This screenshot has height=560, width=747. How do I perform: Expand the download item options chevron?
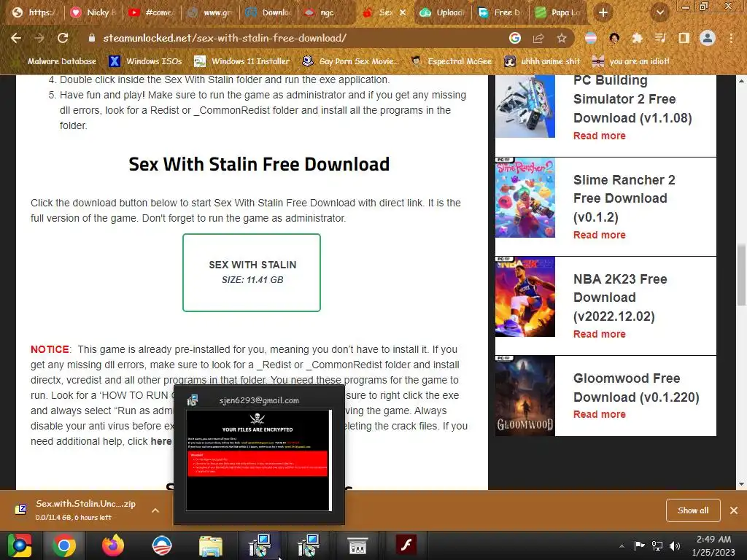point(155,510)
